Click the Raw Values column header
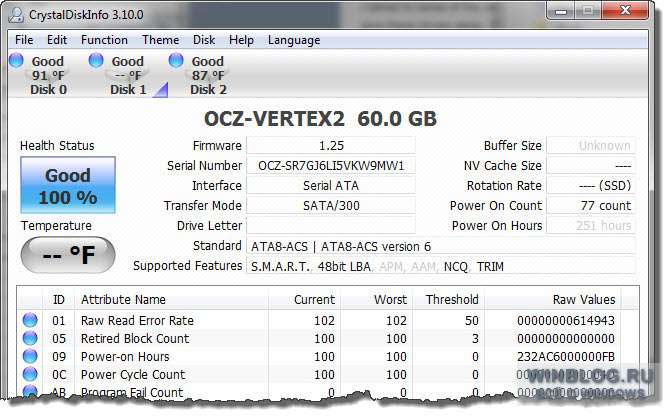The width and height of the screenshot is (671, 417). click(553, 299)
